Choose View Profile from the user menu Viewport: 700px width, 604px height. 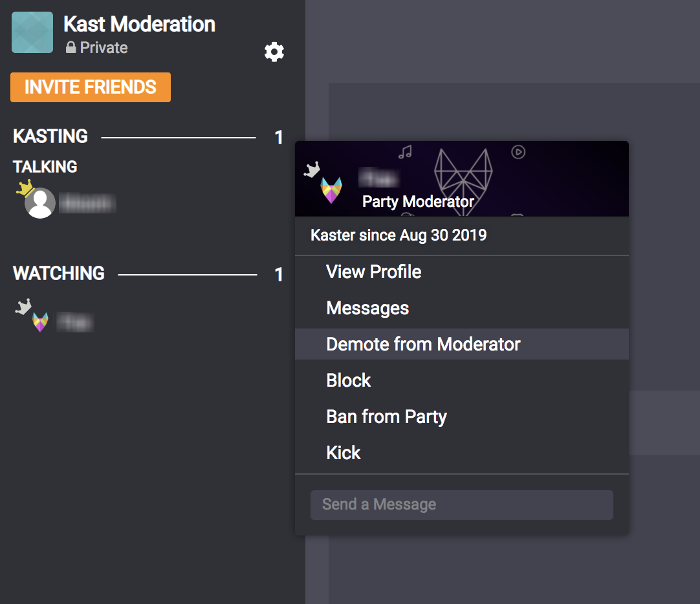(373, 272)
